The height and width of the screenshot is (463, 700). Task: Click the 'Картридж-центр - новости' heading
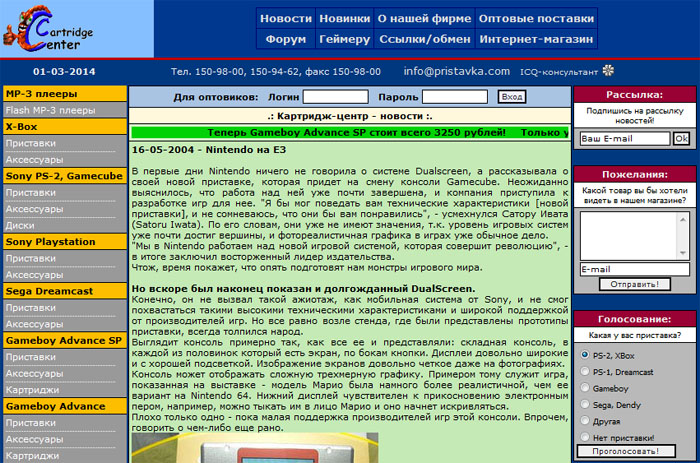(x=350, y=116)
